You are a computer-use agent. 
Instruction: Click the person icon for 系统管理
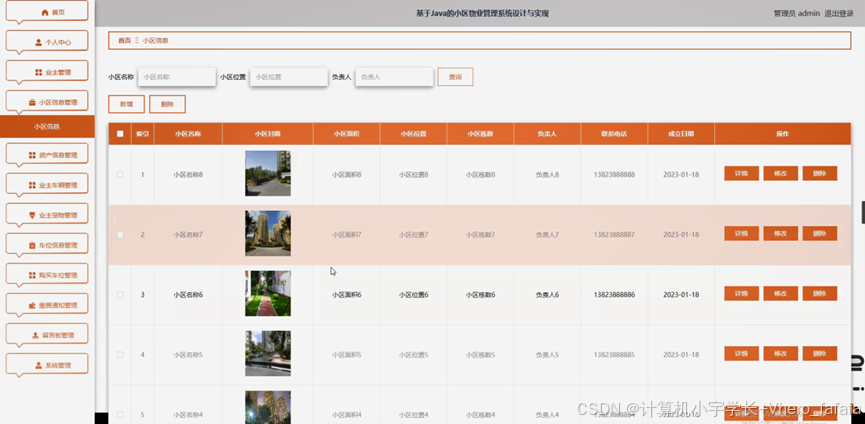coord(39,365)
